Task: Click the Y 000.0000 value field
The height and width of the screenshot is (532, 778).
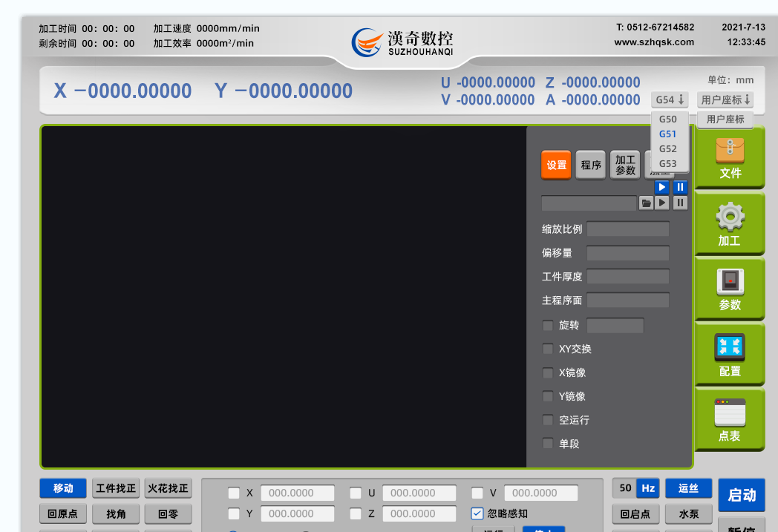Action: (x=297, y=513)
